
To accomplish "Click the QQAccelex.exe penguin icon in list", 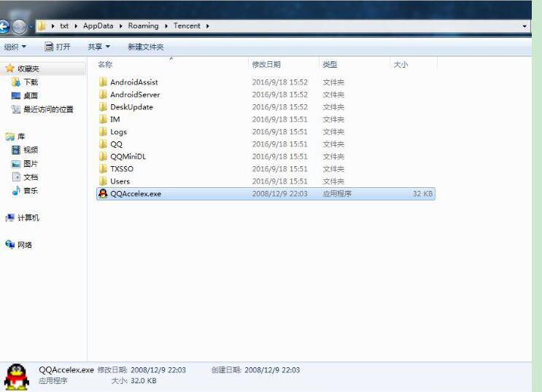I will pos(103,194).
